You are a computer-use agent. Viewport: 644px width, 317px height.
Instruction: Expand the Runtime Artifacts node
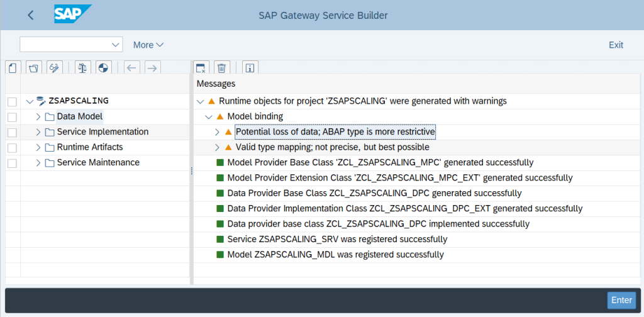[38, 147]
